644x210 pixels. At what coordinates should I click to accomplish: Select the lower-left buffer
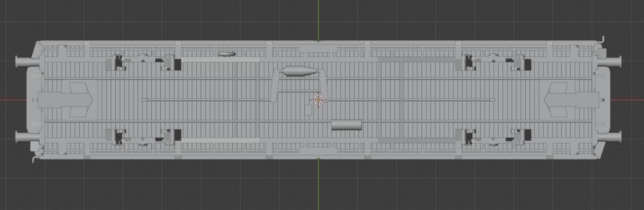[x=26, y=137]
